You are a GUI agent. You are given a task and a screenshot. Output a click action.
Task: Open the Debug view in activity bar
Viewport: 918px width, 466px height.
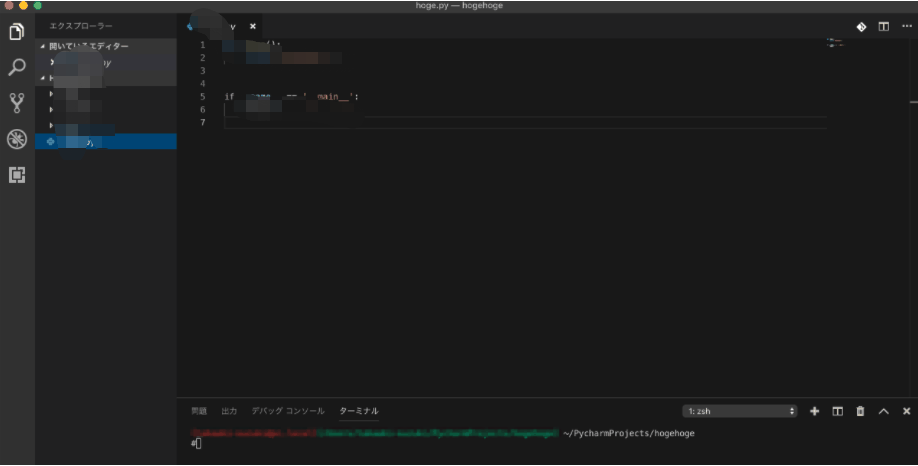[x=16, y=139]
